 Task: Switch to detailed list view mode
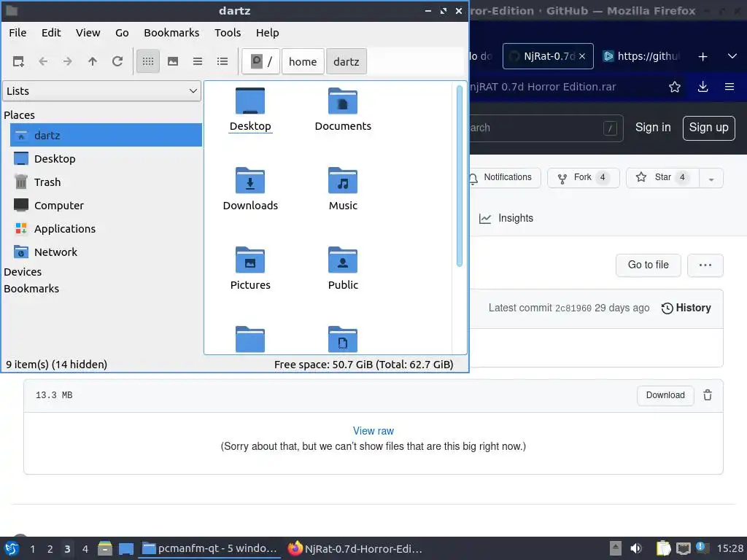[222, 61]
